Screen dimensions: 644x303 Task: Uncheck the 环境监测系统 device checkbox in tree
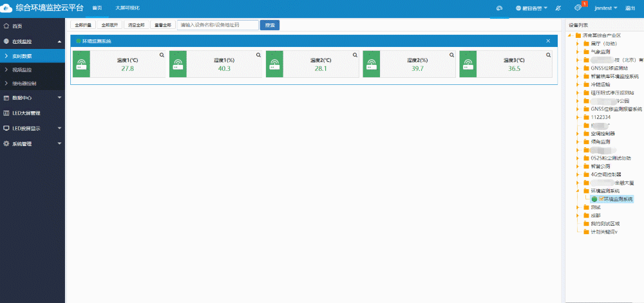[601, 199]
